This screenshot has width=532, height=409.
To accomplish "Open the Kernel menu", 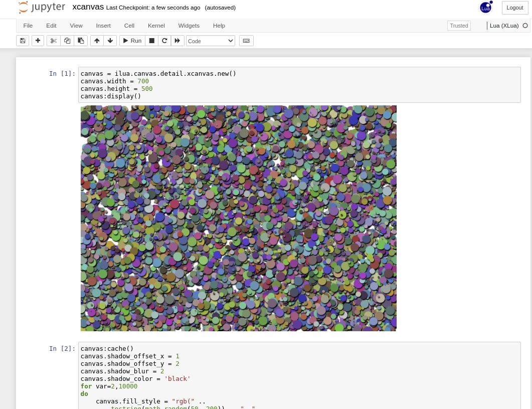I will pyautogui.click(x=156, y=26).
